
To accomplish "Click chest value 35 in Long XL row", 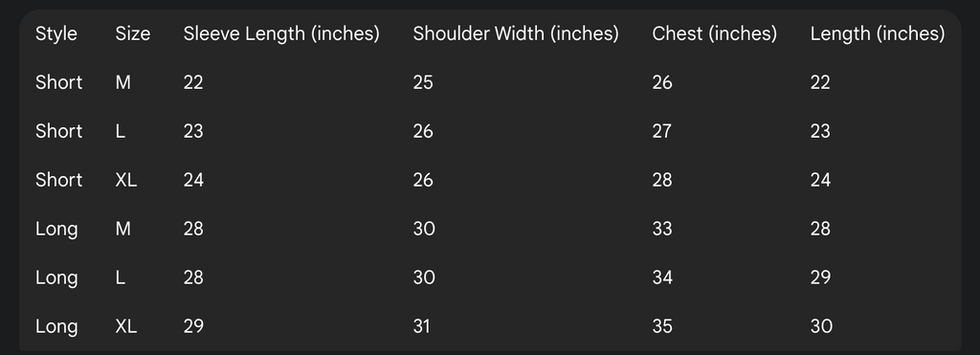I will [662, 326].
